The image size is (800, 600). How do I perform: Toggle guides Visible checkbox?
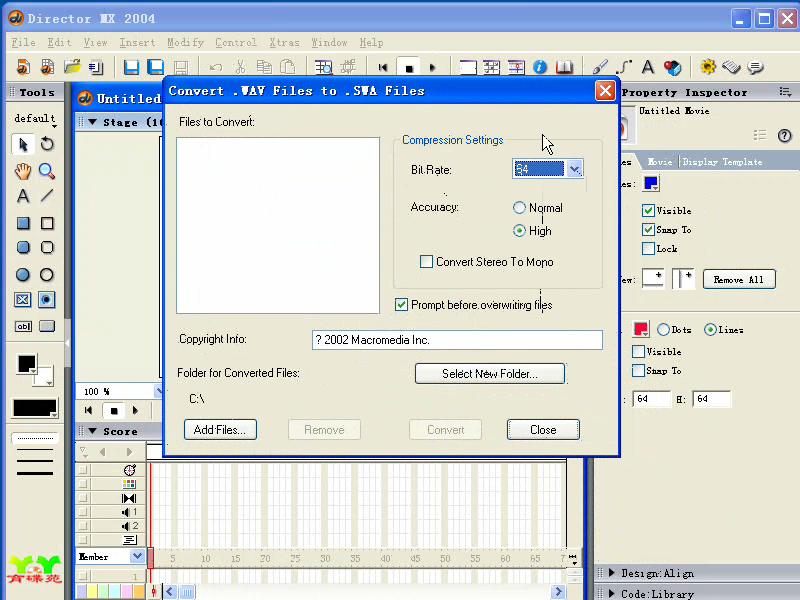[x=648, y=210]
